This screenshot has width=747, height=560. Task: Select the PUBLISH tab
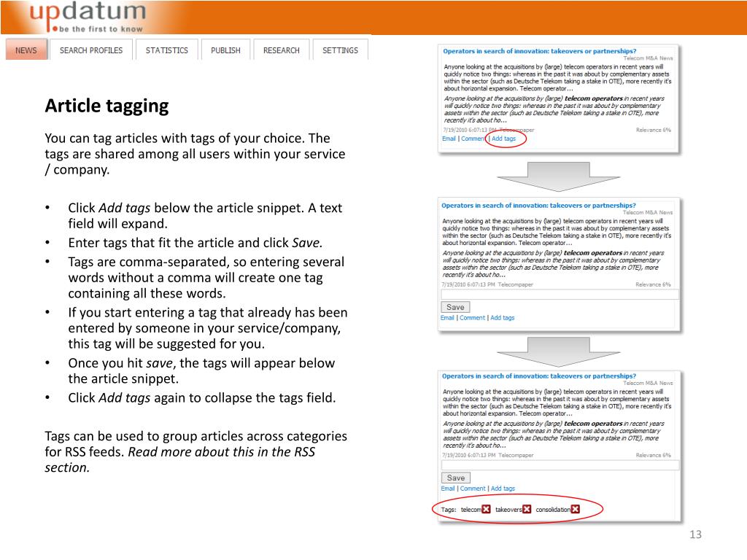(226, 50)
